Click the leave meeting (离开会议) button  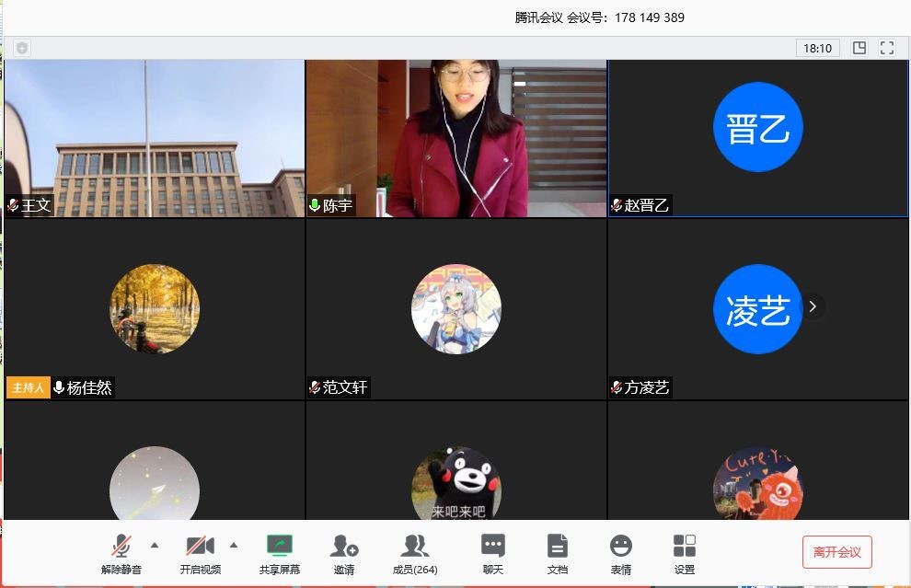pyautogui.click(x=836, y=552)
